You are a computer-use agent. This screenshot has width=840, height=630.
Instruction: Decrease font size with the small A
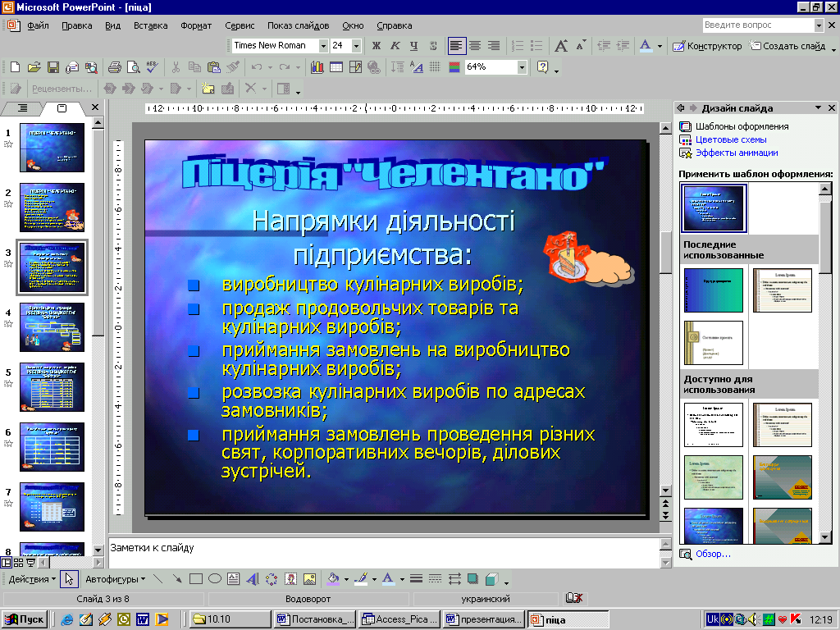581,46
